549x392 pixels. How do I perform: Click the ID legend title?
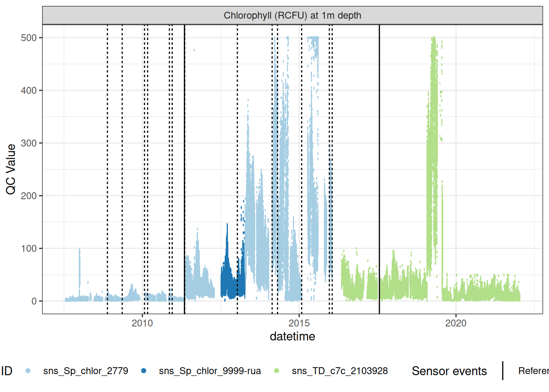tap(7, 371)
